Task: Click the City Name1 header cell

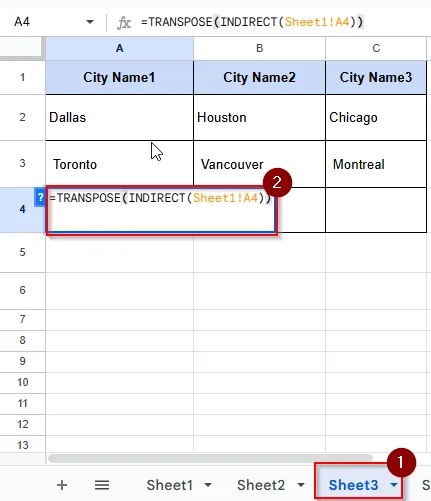Action: coord(119,77)
